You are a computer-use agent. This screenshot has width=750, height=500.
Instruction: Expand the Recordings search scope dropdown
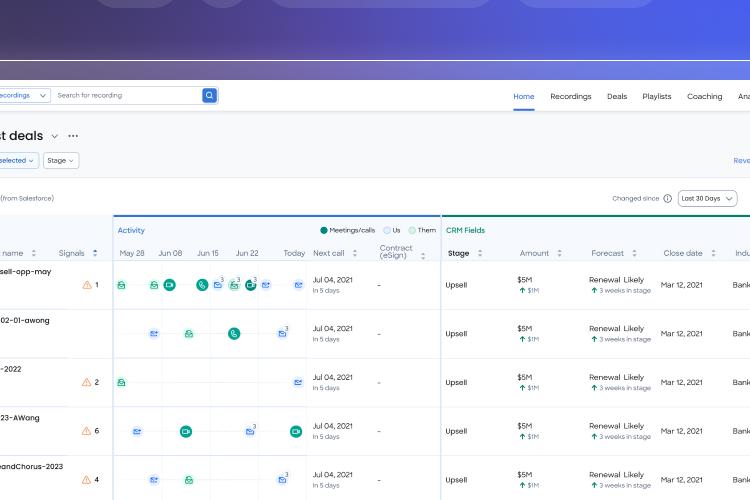coord(24,95)
